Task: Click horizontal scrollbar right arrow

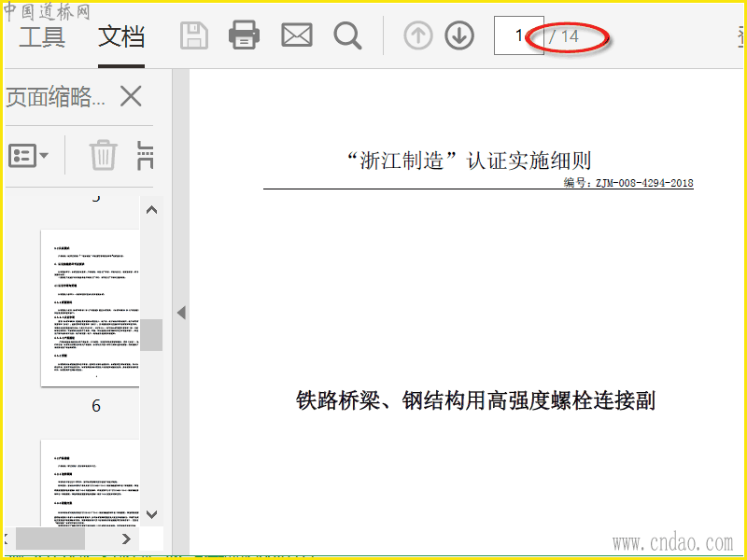Action: pyautogui.click(x=126, y=539)
